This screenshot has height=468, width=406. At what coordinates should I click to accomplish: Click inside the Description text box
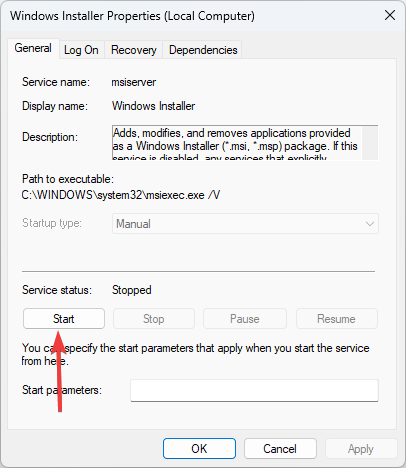pyautogui.click(x=237, y=143)
